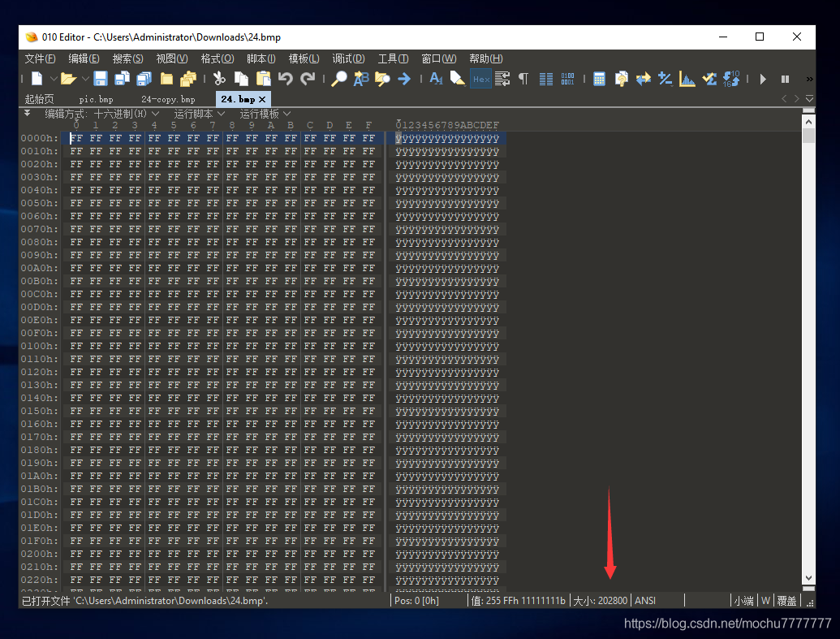Image resolution: width=840 pixels, height=639 pixels.
Task: Open the Font settings icon
Action: coord(436,79)
